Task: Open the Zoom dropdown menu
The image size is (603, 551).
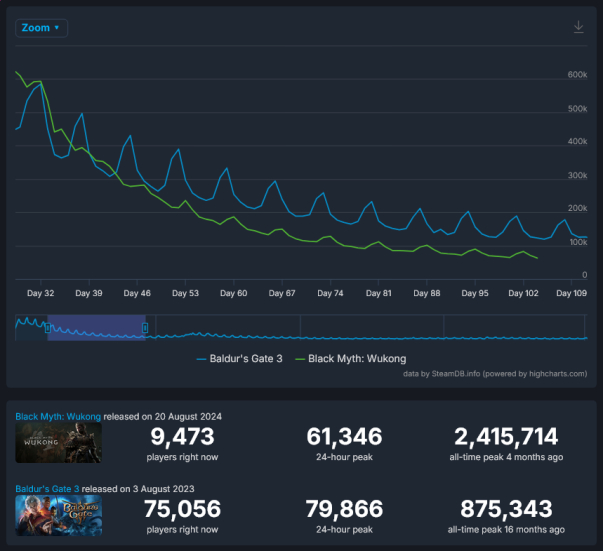Action: (41, 28)
